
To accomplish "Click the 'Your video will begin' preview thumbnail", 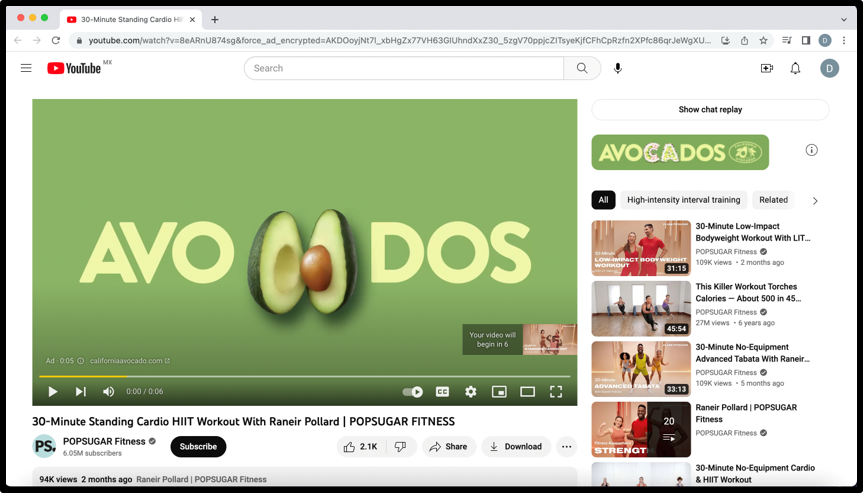I will coord(550,339).
